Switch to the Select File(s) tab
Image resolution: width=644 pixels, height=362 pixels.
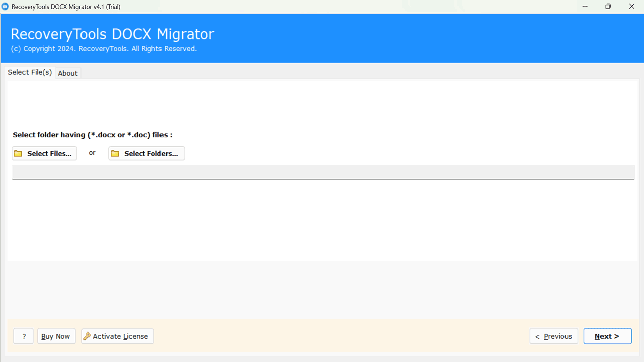[30, 72]
